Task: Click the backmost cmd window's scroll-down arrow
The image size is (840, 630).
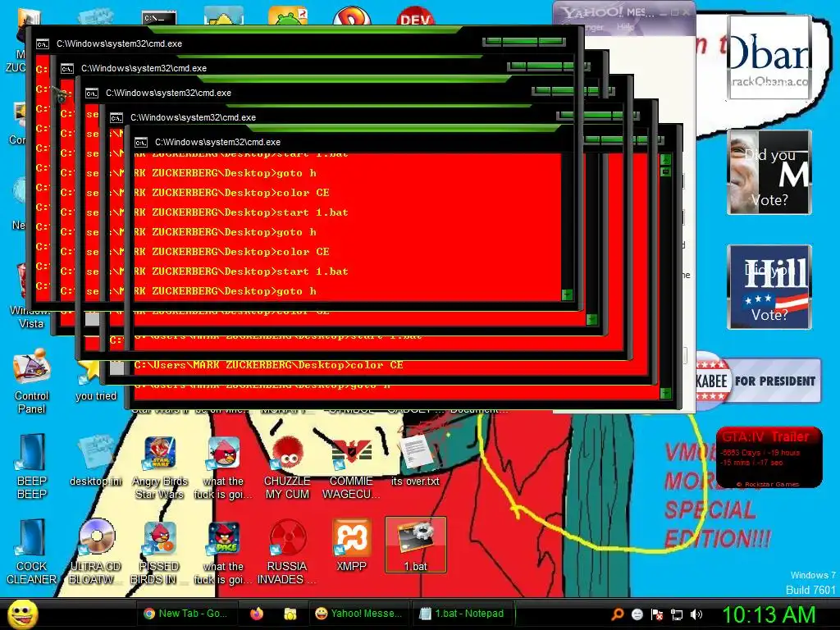Action: pyautogui.click(x=567, y=294)
